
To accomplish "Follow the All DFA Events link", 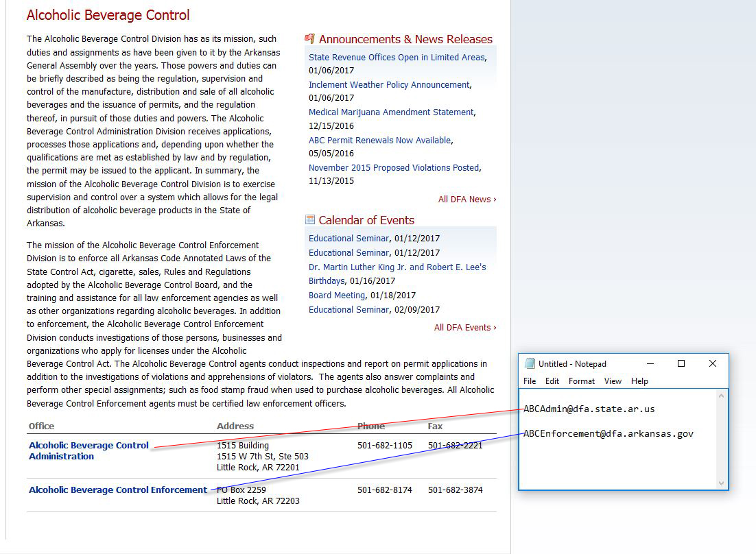I will pos(465,328).
